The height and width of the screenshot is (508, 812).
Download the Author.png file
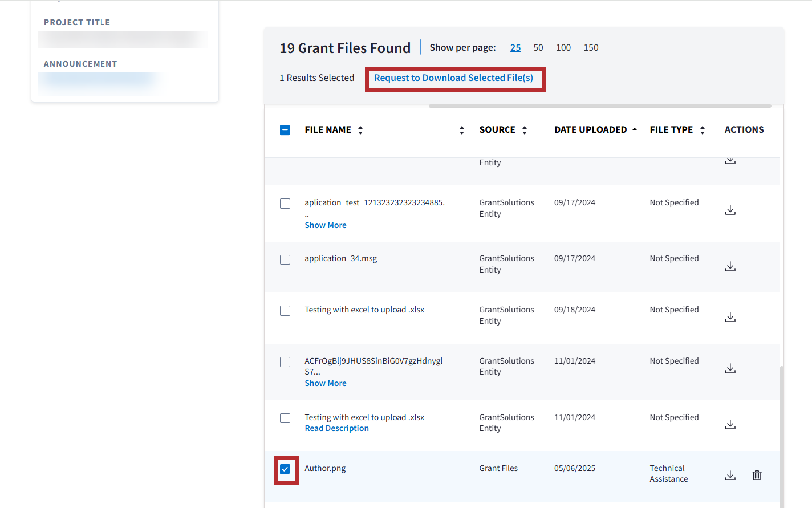coord(730,476)
